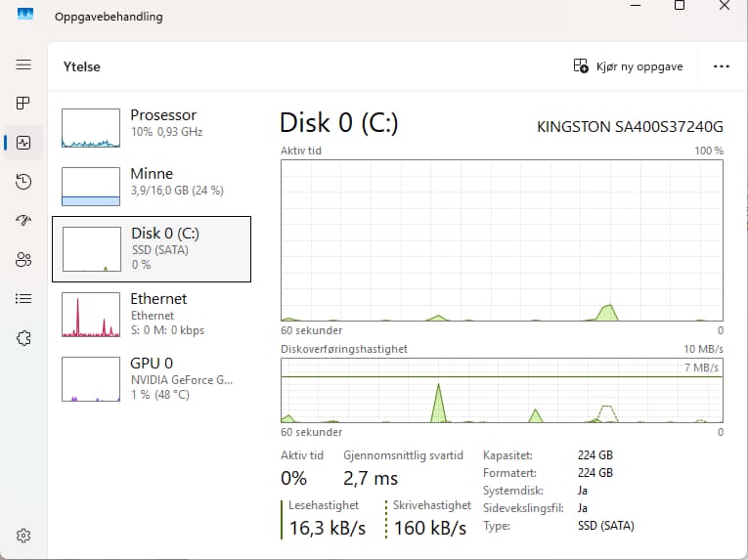The width and height of the screenshot is (748, 560).
Task: Click the 160 kB/s write speed value
Action: click(x=430, y=528)
